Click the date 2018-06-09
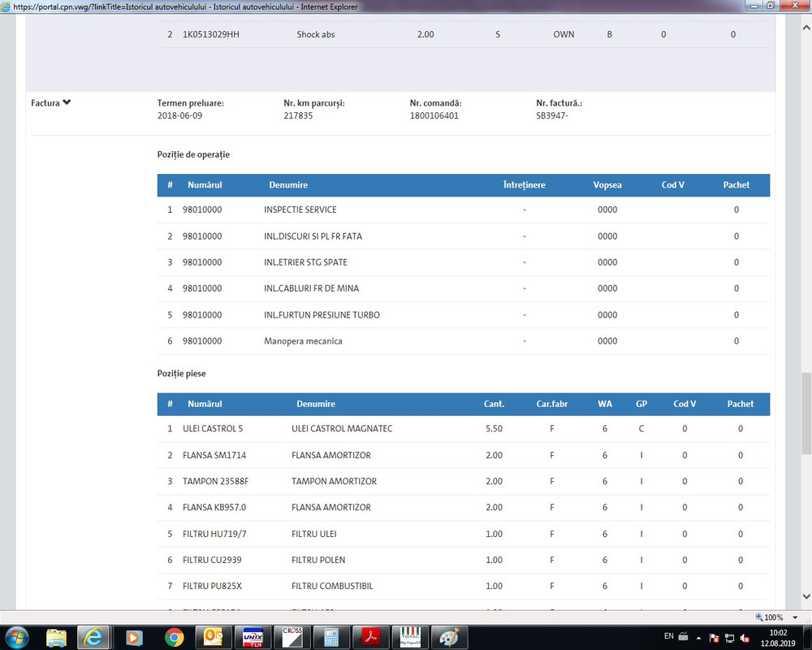Viewport: 812px width, 650px height. point(179,115)
